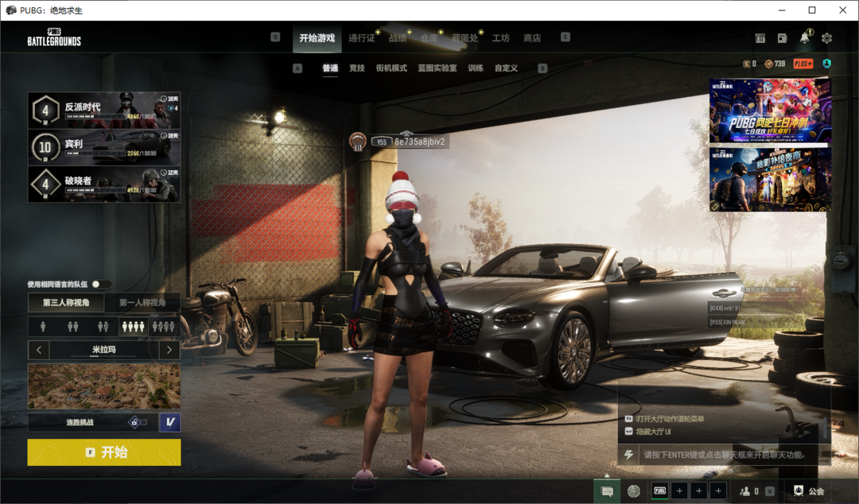This screenshot has width=859, height=504.
Task: Open the 破晓者 pass card
Action: point(104,184)
